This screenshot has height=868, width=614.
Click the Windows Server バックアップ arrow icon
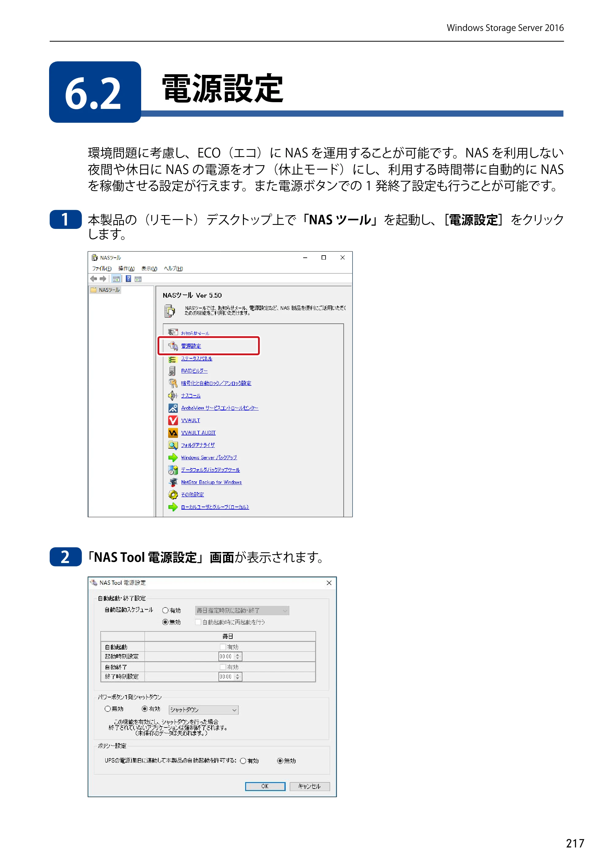(173, 457)
